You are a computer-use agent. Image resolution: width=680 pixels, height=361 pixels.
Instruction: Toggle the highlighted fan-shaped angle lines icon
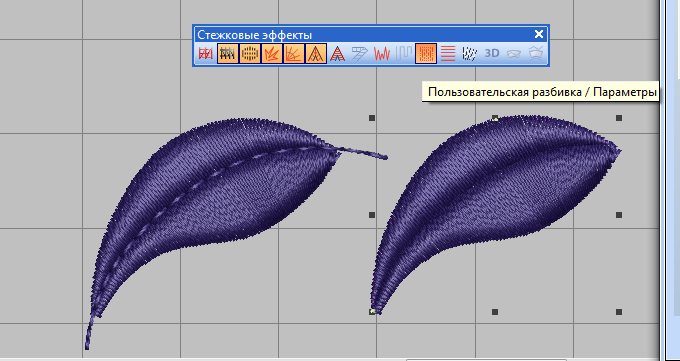pyautogui.click(x=294, y=54)
